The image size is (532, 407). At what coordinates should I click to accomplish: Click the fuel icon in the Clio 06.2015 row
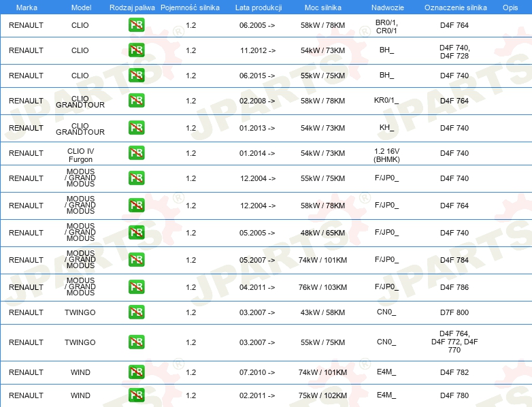136,76
